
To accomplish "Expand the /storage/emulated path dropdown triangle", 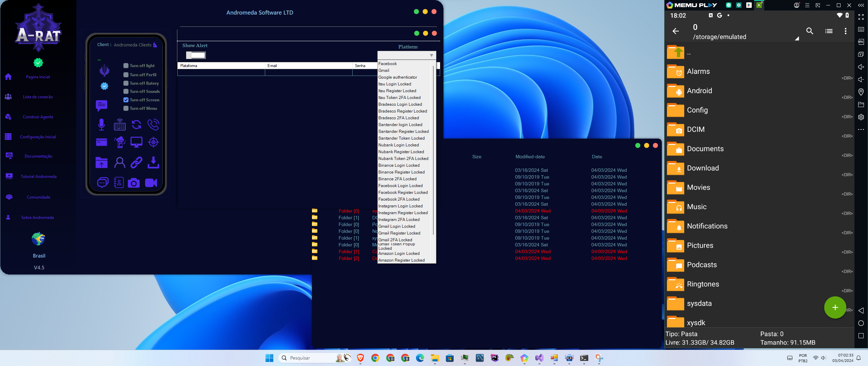I will click(x=797, y=38).
